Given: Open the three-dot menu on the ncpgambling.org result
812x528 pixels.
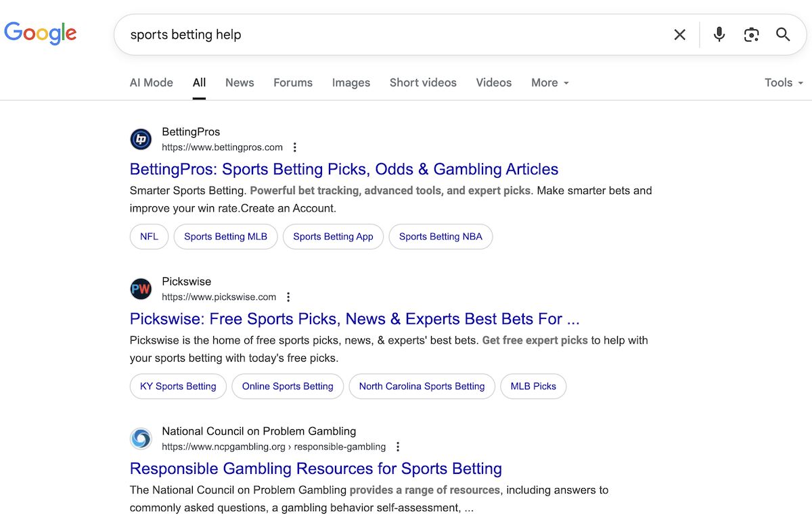Looking at the screenshot, I should [x=398, y=446].
